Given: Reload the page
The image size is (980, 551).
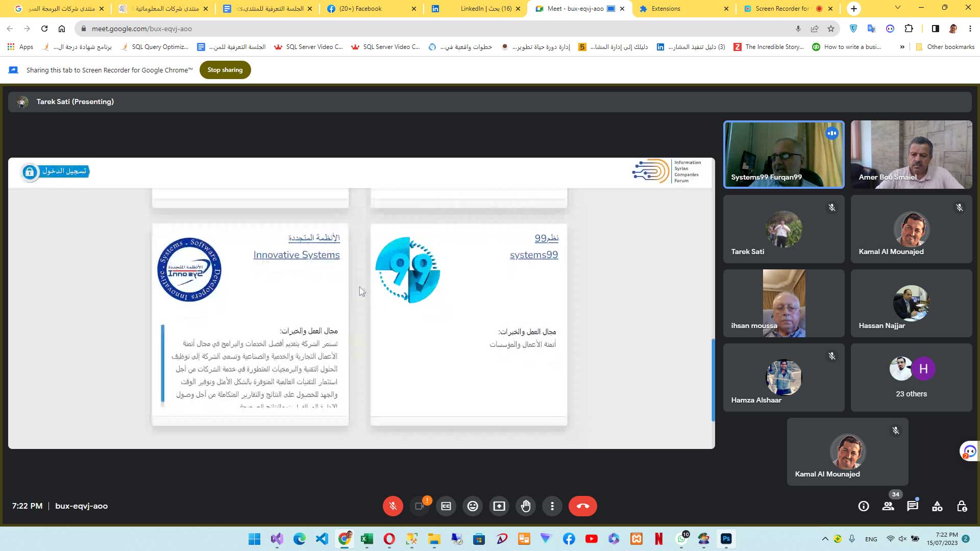Looking at the screenshot, I should [44, 29].
